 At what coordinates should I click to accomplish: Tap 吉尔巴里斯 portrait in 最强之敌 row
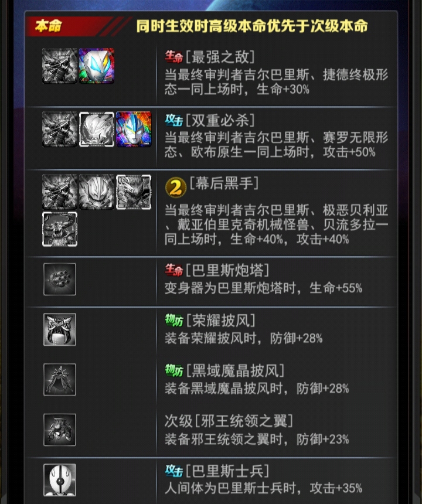click(x=60, y=66)
